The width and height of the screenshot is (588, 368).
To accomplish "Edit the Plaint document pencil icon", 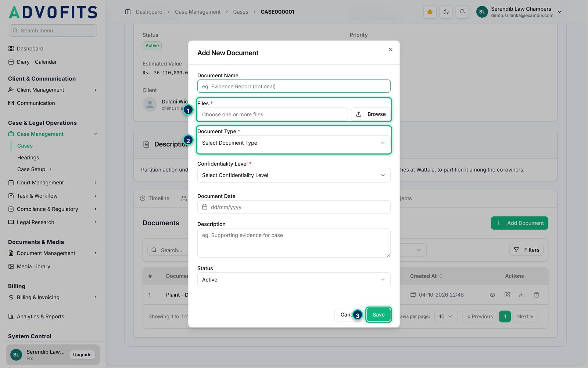I will click(x=507, y=295).
